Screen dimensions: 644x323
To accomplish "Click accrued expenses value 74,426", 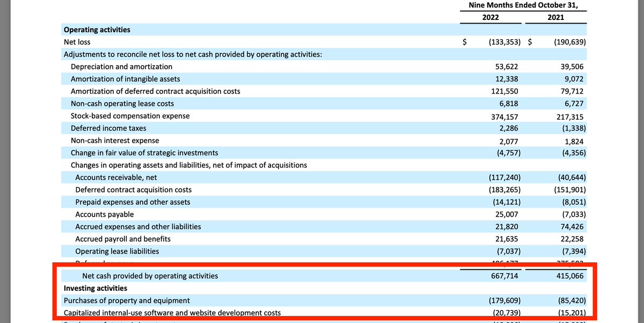I will pos(572,227).
